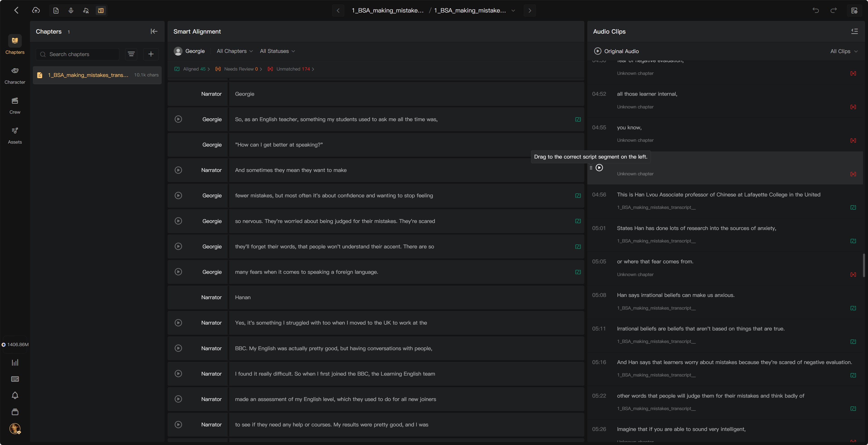Expand the All Chapters dropdown
The image size is (868, 445).
point(234,51)
